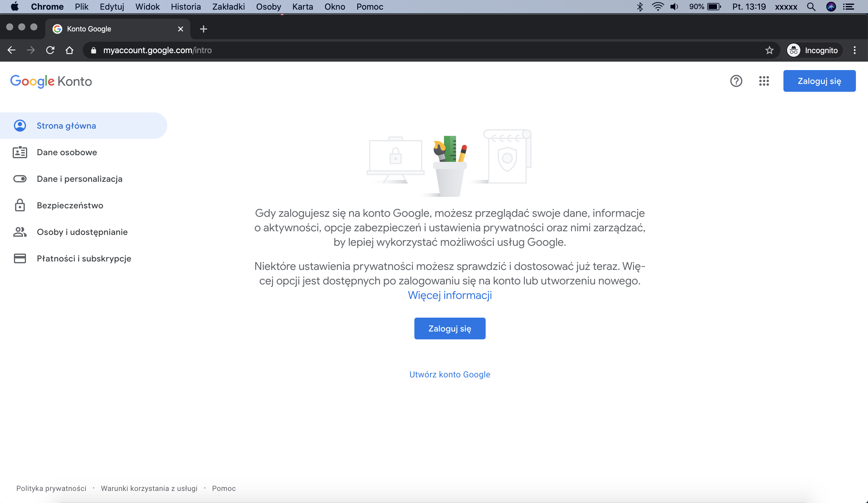Screen dimensions: 868x503
Task: Close the Konto Google tab
Action: click(181, 29)
